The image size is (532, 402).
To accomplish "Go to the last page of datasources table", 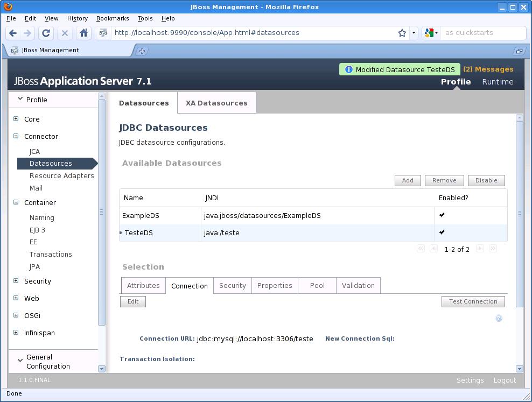I will pyautogui.click(x=493, y=249).
